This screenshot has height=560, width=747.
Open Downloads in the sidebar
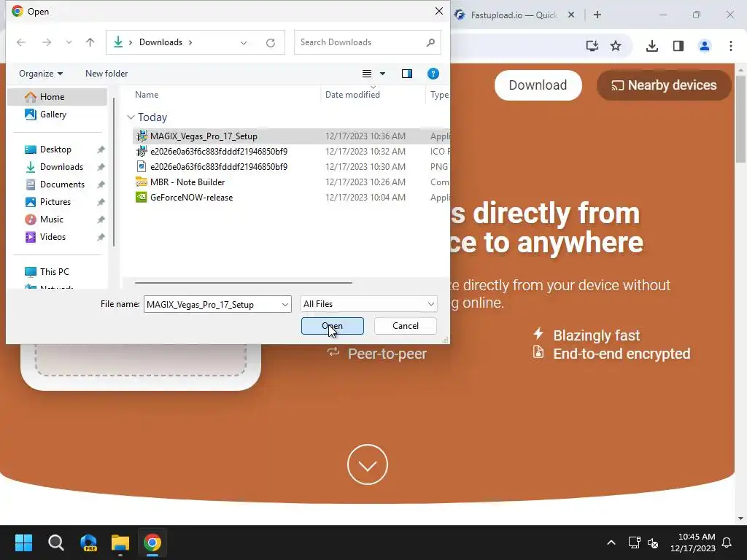click(x=61, y=167)
